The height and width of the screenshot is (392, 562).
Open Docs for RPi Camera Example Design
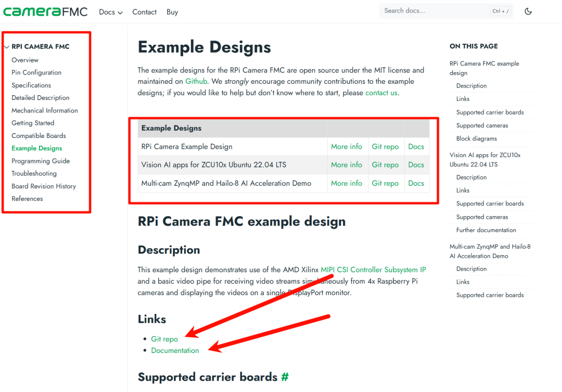click(416, 147)
